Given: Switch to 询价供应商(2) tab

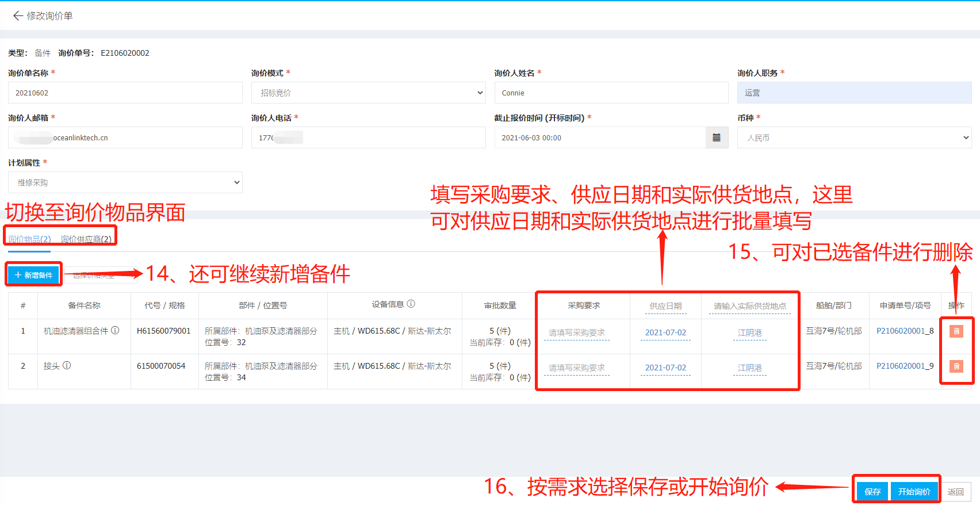Looking at the screenshot, I should 86,239.
